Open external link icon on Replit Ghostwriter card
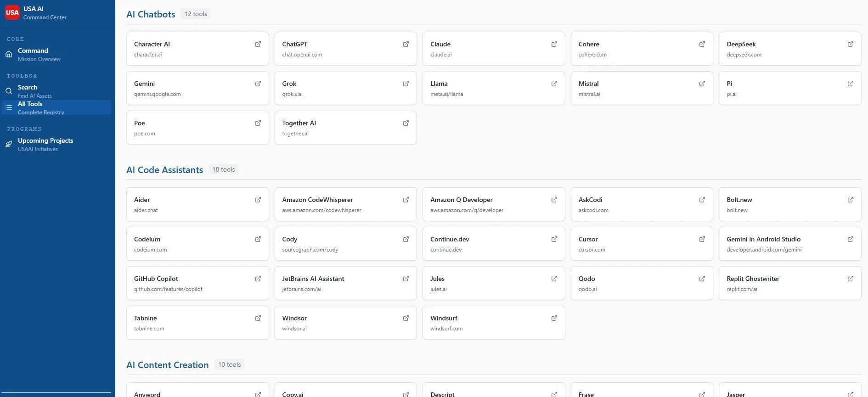868x397 pixels. point(851,279)
